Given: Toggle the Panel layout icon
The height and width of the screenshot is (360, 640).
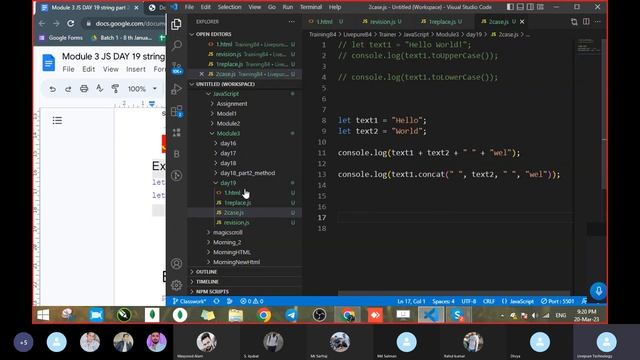Looking at the screenshot, I should (x=520, y=7).
